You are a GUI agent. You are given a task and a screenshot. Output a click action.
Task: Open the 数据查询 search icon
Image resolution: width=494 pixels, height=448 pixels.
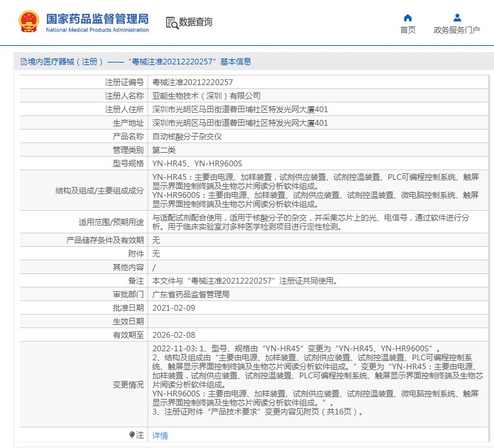(172, 23)
